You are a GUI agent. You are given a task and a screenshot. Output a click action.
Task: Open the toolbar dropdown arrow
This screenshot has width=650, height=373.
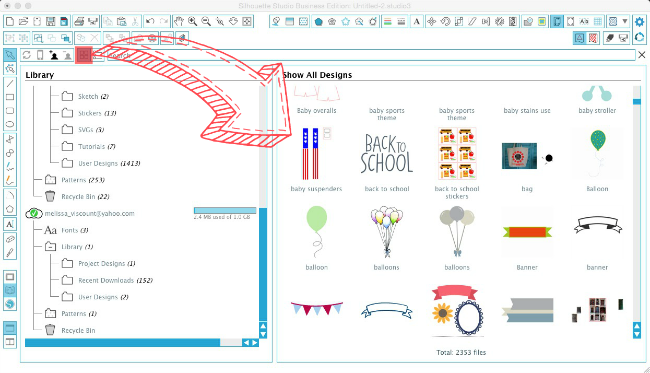click(x=625, y=22)
